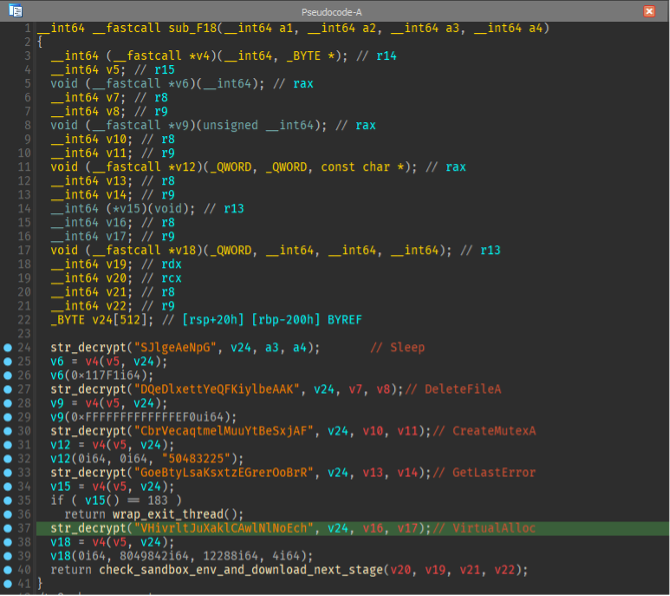Viewport: 670px width, 596px height.
Task: Click the VirtualAlloc comment on highlighted line
Action: (494, 528)
